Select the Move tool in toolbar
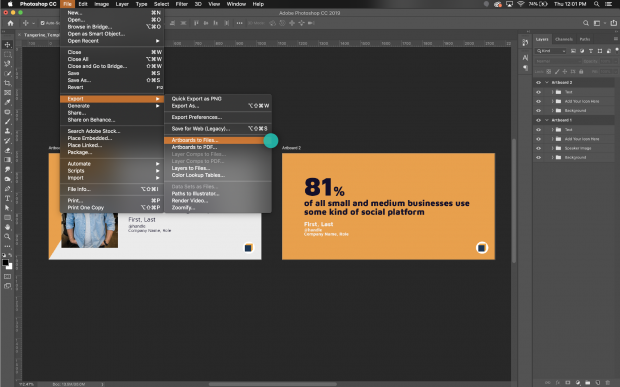Viewport: 620px width, 387px height. [x=8, y=45]
